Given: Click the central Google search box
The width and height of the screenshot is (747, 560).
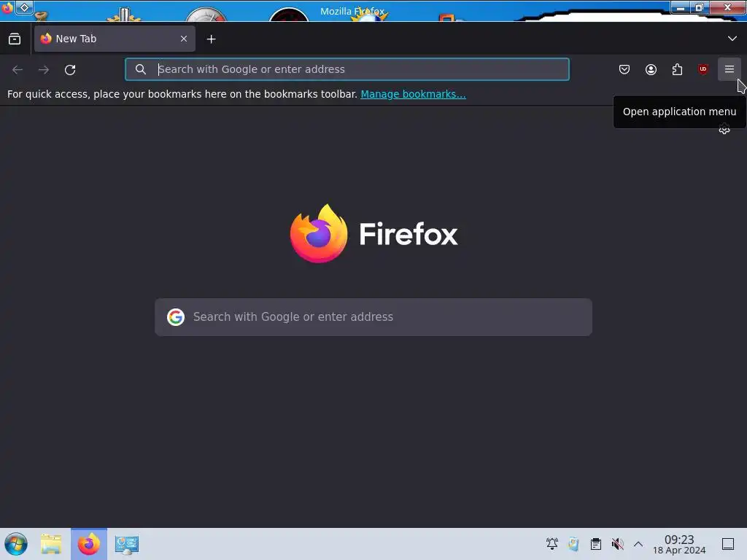Looking at the screenshot, I should pyautogui.click(x=373, y=317).
